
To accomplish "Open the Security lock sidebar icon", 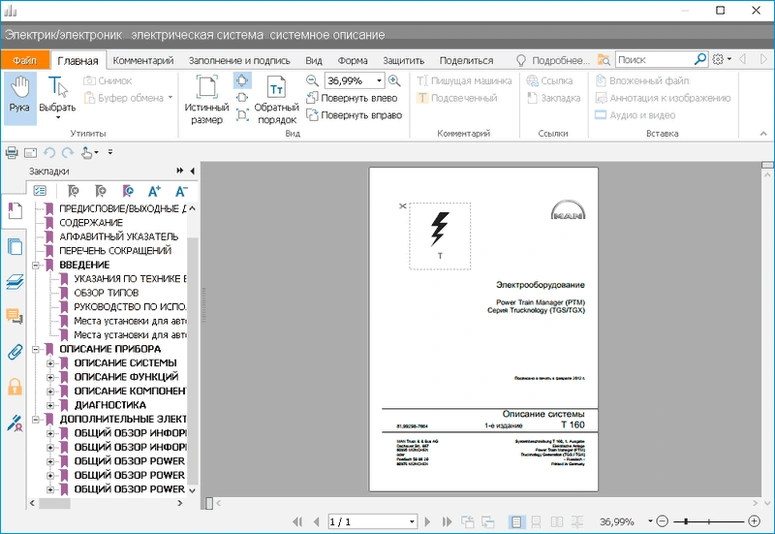I will point(15,387).
